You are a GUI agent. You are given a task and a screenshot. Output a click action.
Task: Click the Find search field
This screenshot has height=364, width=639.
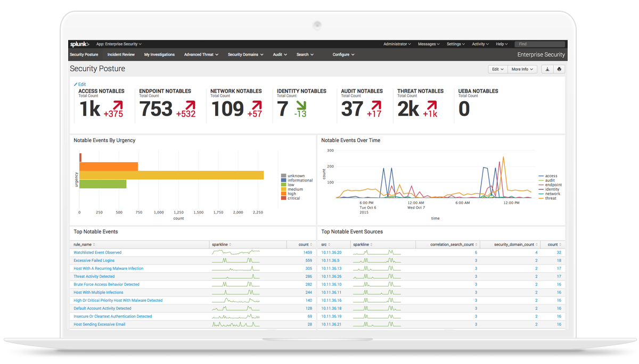tap(539, 44)
